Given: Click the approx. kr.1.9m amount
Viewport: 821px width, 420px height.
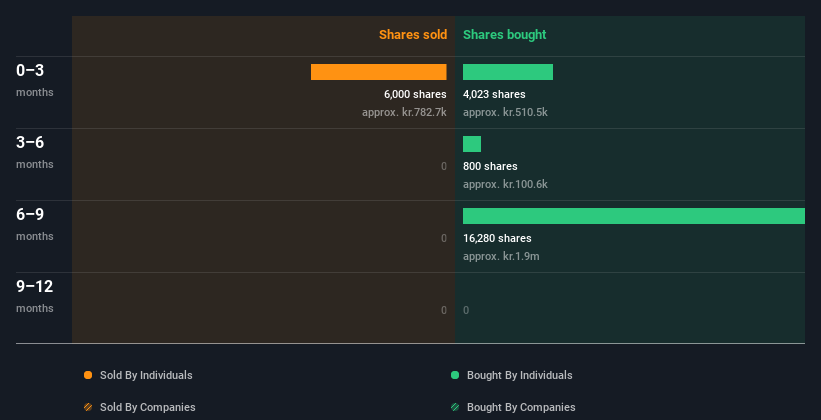Looking at the screenshot, I should pos(501,256).
